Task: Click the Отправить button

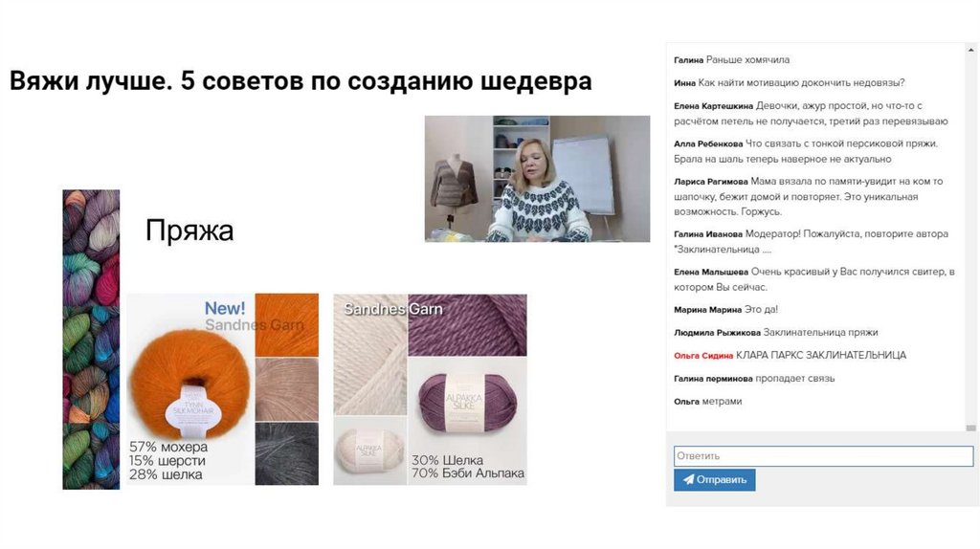Action: coord(714,480)
